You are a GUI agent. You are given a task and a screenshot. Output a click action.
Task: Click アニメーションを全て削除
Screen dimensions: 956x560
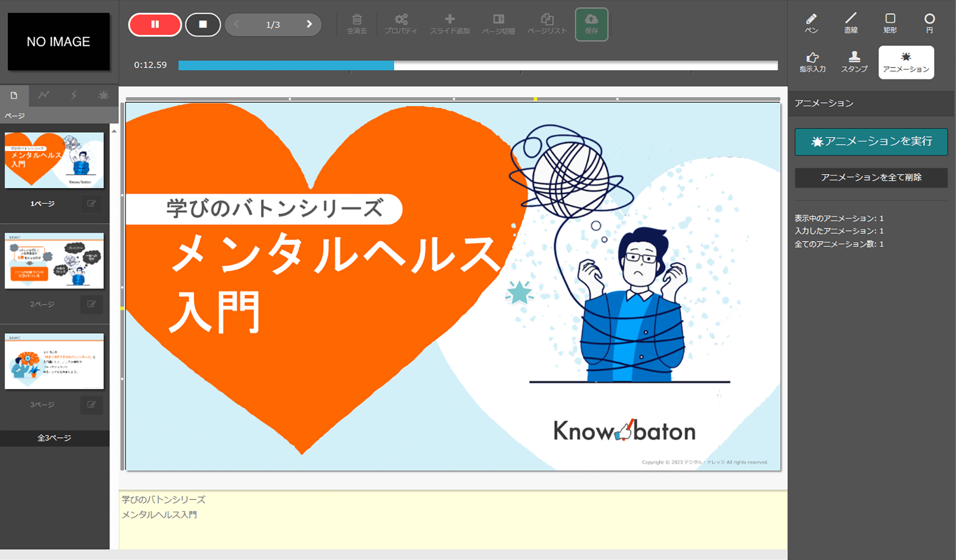pyautogui.click(x=871, y=177)
